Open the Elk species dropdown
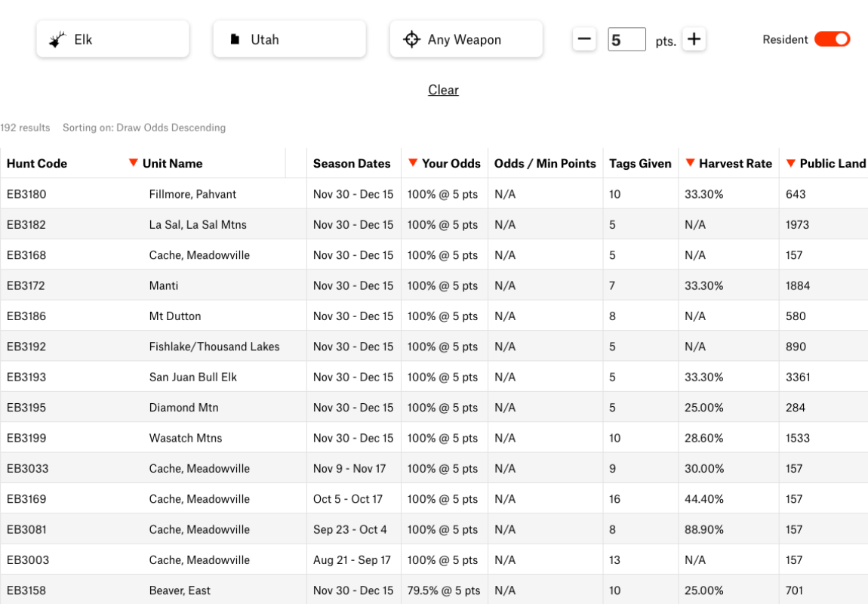The image size is (868, 604). tap(112, 39)
